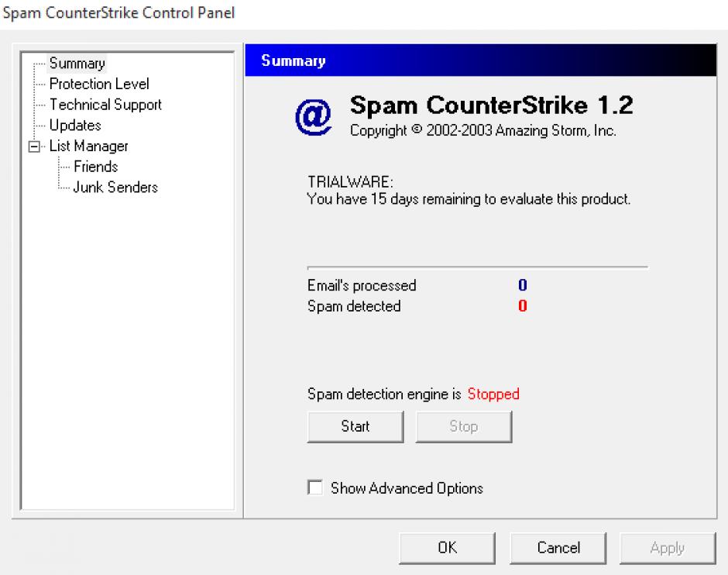
Task: Go to Technical Support section
Action: tap(105, 105)
